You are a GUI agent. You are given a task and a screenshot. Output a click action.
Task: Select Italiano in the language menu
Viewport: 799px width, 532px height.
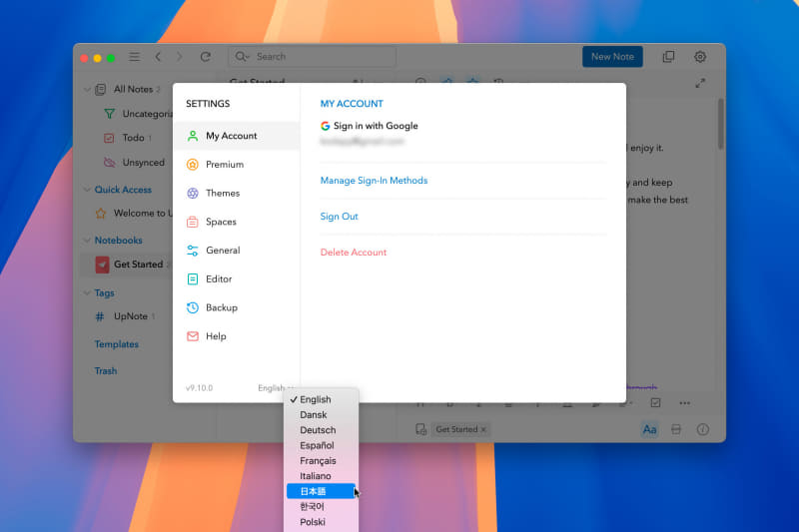coord(321,476)
